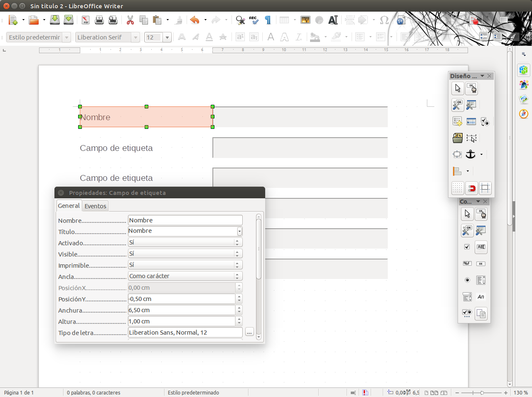Switch to the Eventos tab
The image size is (532, 397).
point(96,206)
